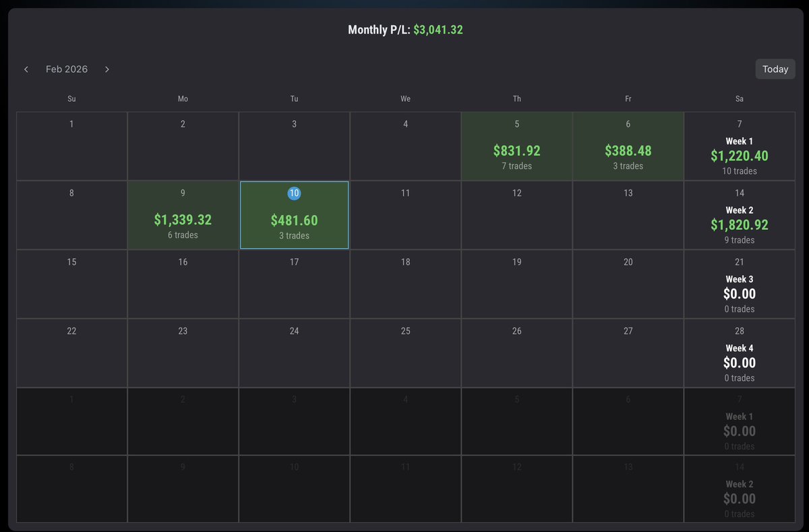This screenshot has width=809, height=532.
Task: Select the Feb 8 cell in current month
Action: coord(72,215)
